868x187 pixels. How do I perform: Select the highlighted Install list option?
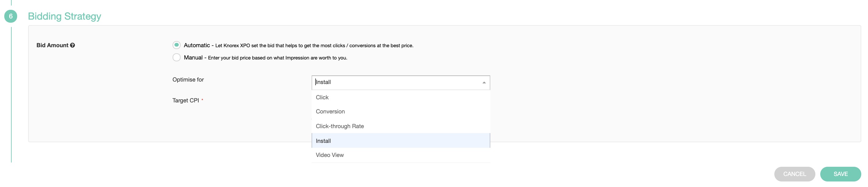(x=323, y=141)
